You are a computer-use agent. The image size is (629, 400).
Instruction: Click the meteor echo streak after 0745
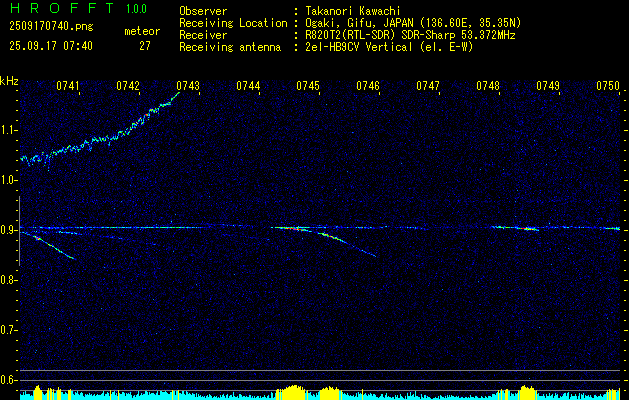[347, 243]
